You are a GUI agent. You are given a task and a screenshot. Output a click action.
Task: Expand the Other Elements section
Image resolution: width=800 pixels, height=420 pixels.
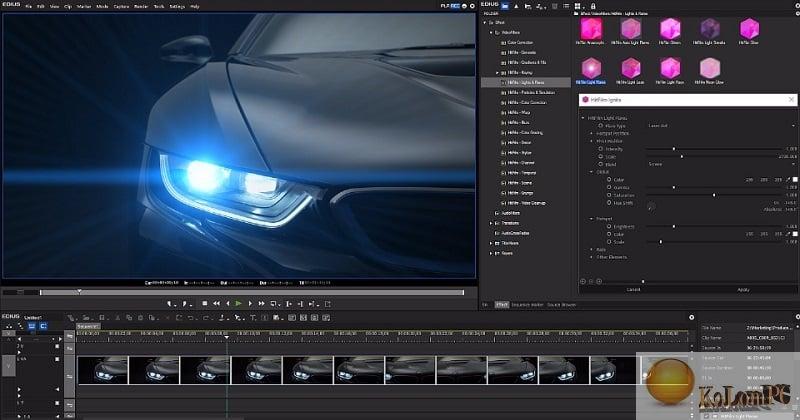pos(592,257)
